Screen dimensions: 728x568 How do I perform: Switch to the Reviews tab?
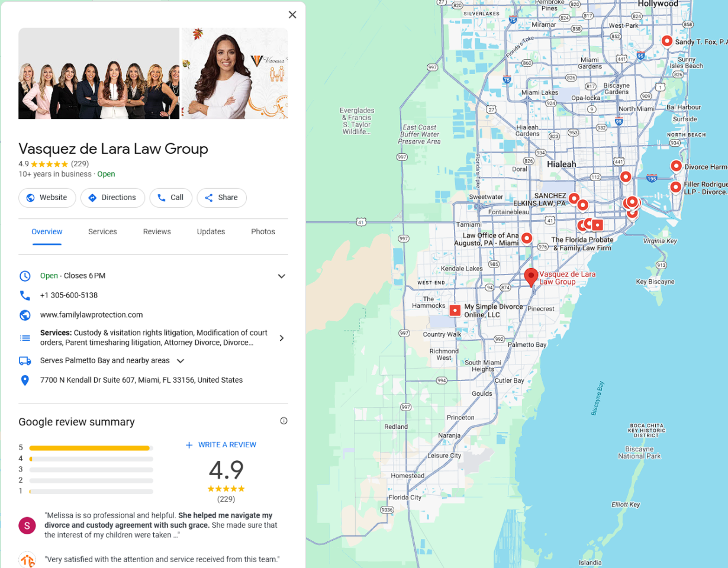[x=157, y=231]
